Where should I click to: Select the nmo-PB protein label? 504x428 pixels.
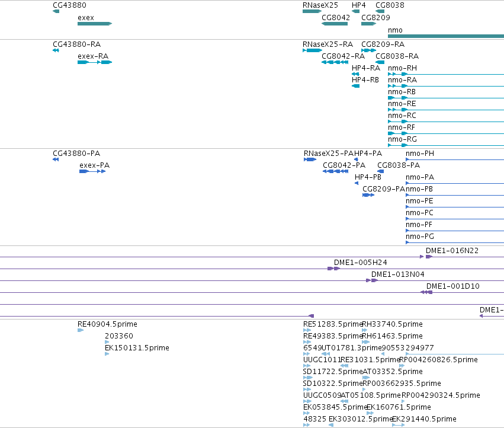[419, 189]
